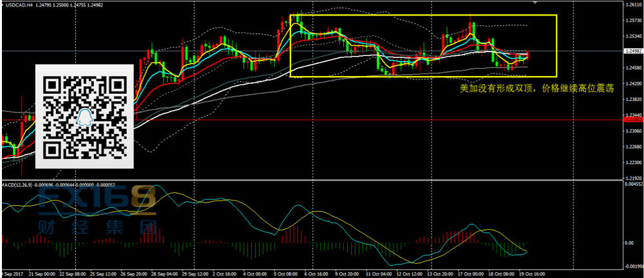Viewport: 644px width, 278px height.
Task: Select the yellow Chinese annotation text
Action: [x=536, y=89]
